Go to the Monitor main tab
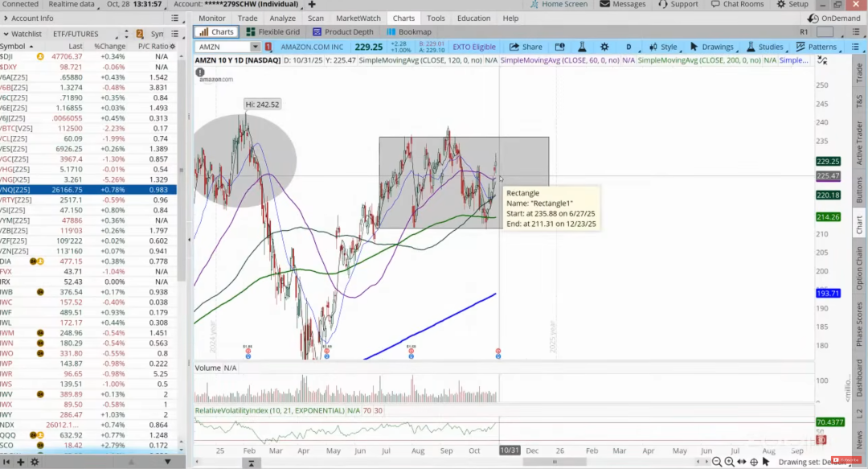868x469 pixels. (212, 19)
